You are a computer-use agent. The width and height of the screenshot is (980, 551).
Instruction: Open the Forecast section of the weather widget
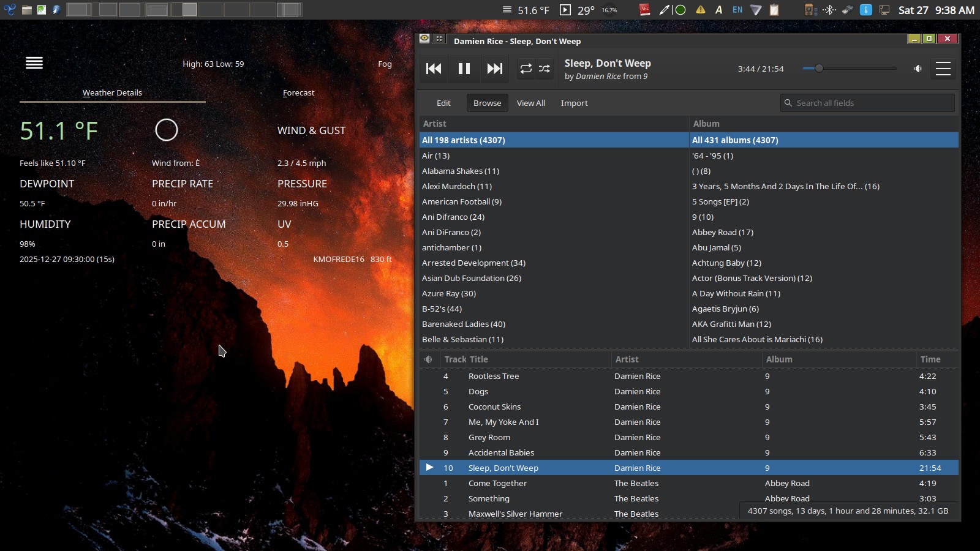click(x=298, y=92)
